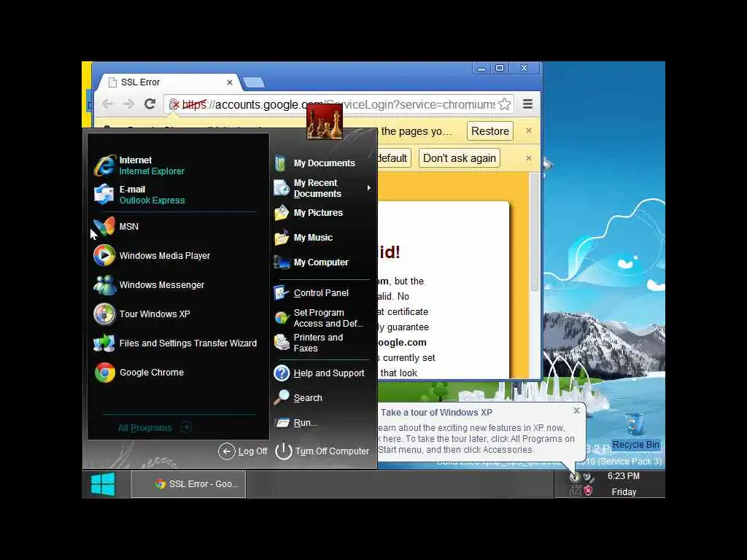Viewport: 747px width, 560px height.
Task: Click the Windows tour tray icon
Action: pos(575,477)
